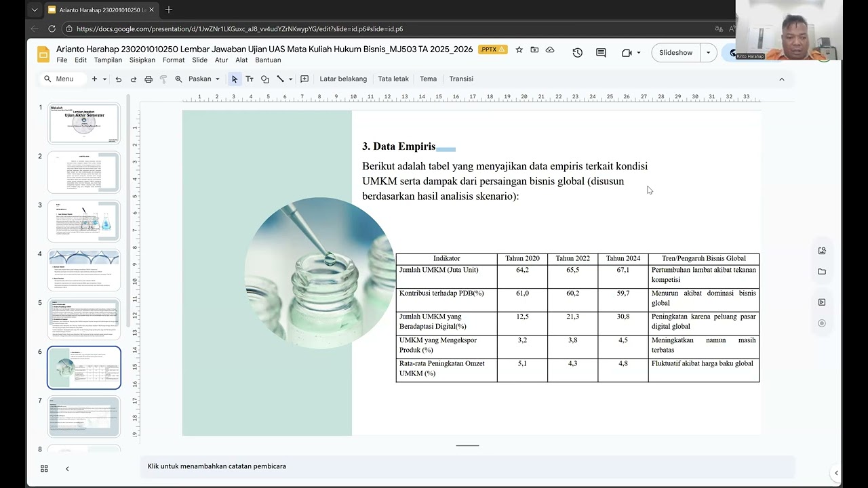
Task: Click the add comment toolbar icon
Action: coord(304,79)
